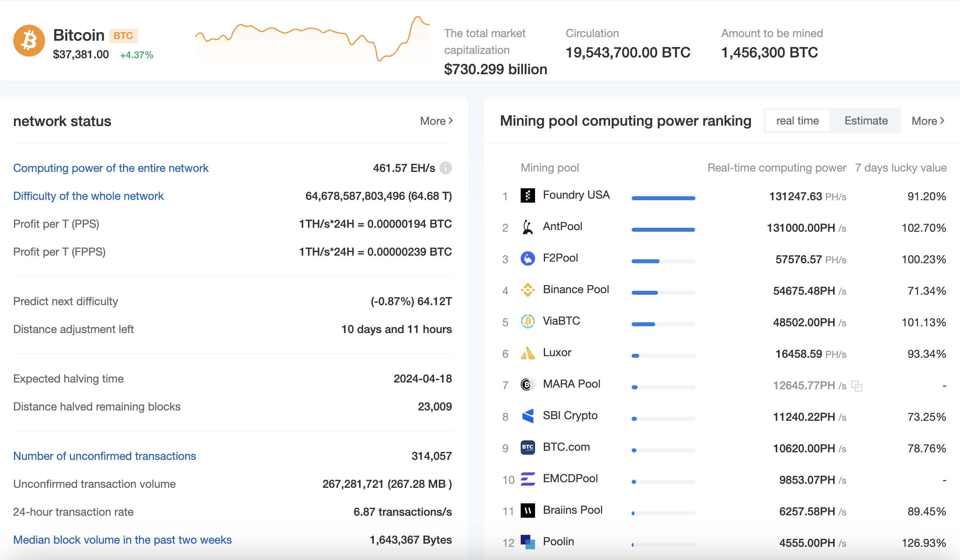Select the Mining pool column header
Screen dimensions: 960x560
(x=550, y=168)
